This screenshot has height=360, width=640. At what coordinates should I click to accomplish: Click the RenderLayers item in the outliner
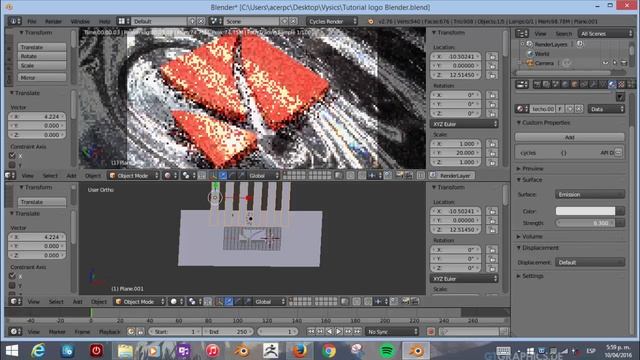551,44
